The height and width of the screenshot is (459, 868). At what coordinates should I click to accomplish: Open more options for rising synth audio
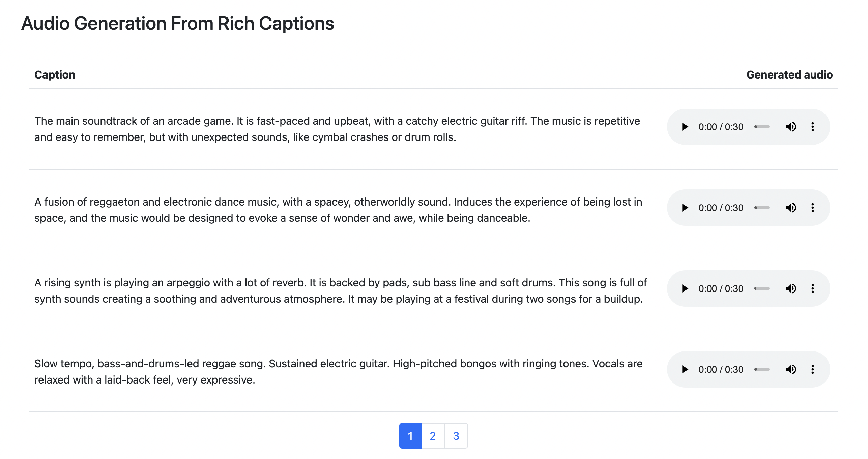tap(813, 289)
